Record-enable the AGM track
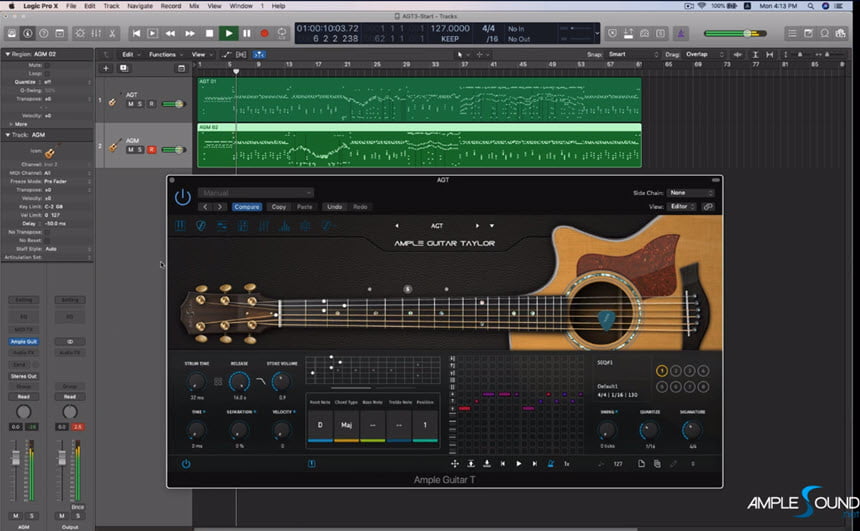The width and height of the screenshot is (860, 531). (x=152, y=149)
